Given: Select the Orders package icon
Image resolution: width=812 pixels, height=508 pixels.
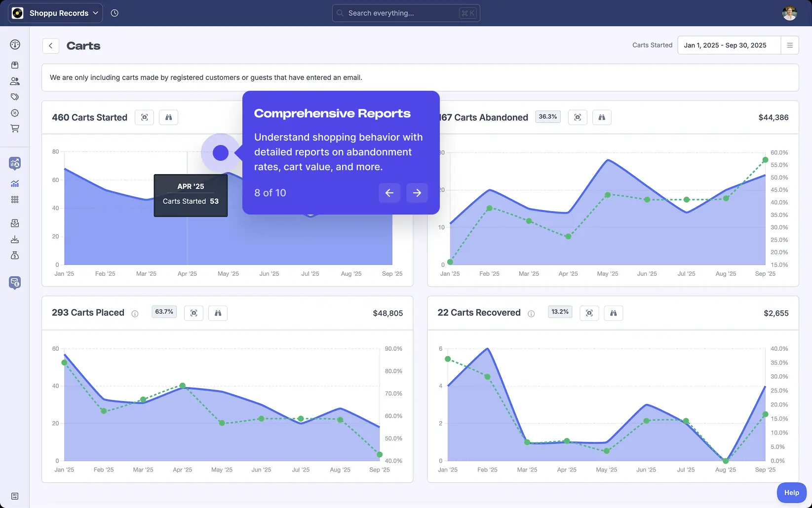Looking at the screenshot, I should pyautogui.click(x=15, y=65).
